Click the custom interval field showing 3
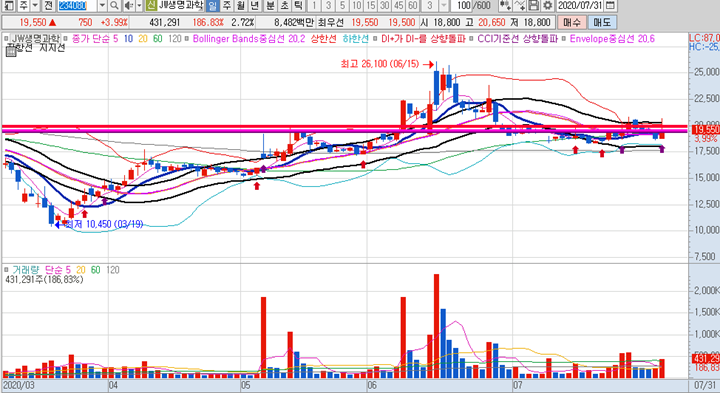Screen dimensions: 720x393 coord(430,6)
